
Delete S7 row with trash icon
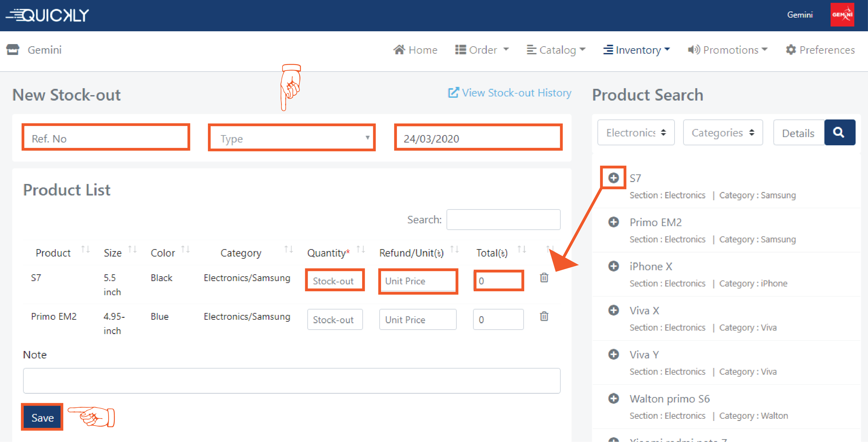pos(544,278)
